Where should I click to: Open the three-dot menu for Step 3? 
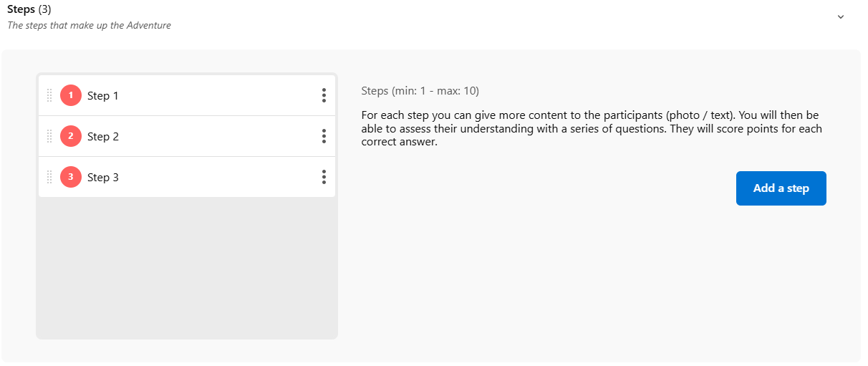click(324, 177)
